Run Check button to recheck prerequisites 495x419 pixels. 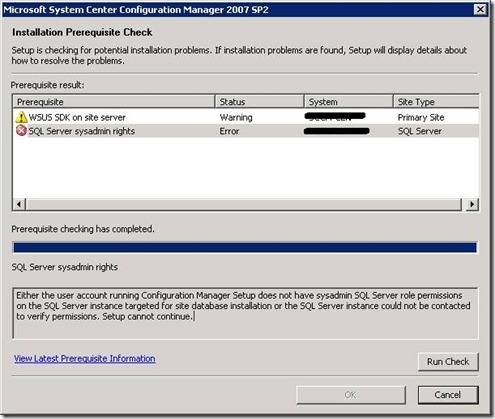click(448, 362)
